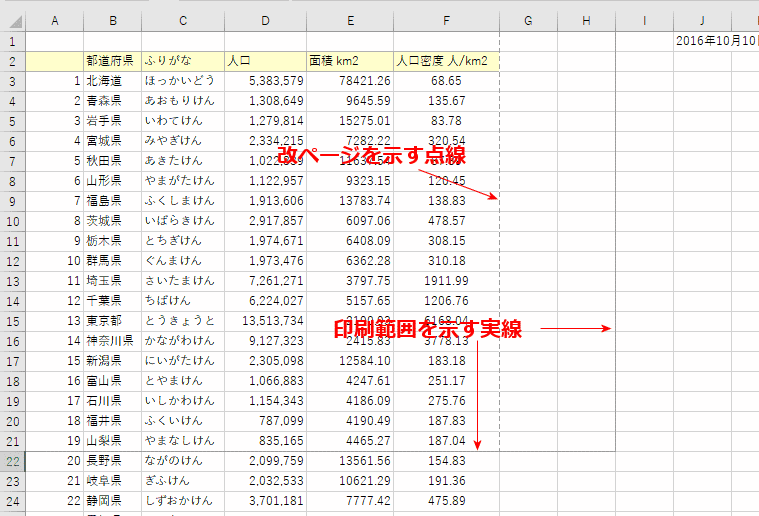Image resolution: width=759 pixels, height=516 pixels.
Task: Select the 東京都 cell
Action: click(x=112, y=321)
